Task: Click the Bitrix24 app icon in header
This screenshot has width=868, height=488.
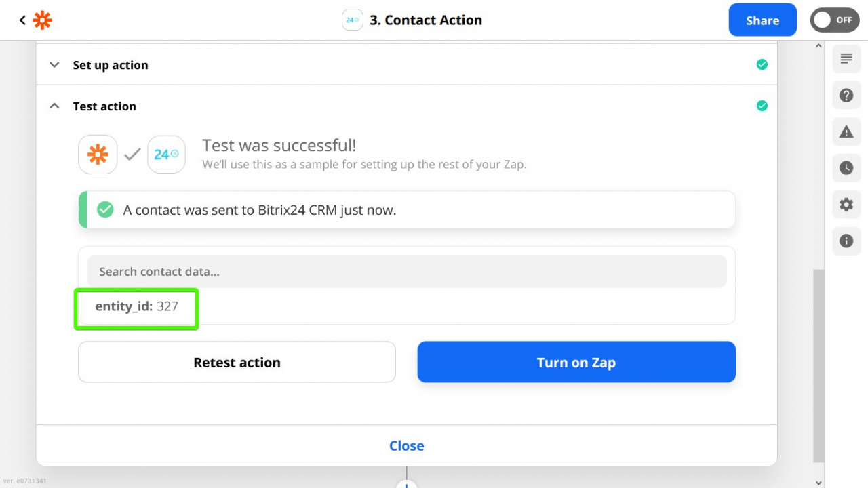Action: point(353,20)
